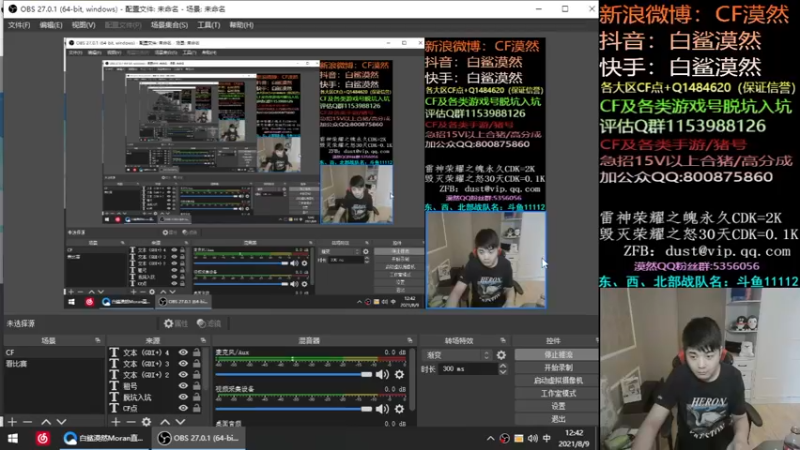Move the scene up in the Scenes panel
800x450 pixels.
[46, 422]
